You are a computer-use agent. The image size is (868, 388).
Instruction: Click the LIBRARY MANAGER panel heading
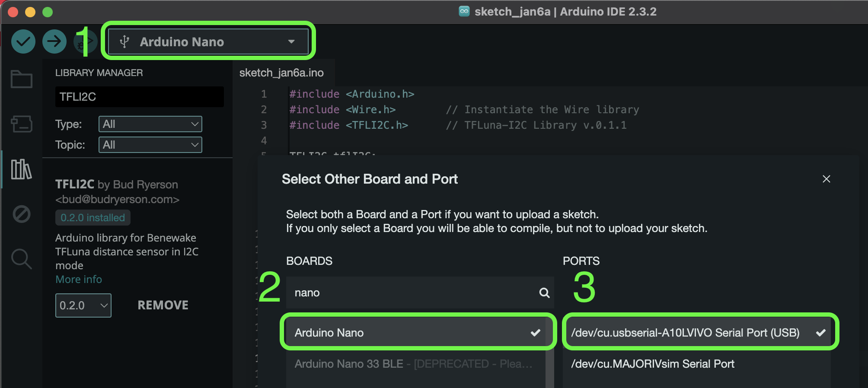(99, 73)
